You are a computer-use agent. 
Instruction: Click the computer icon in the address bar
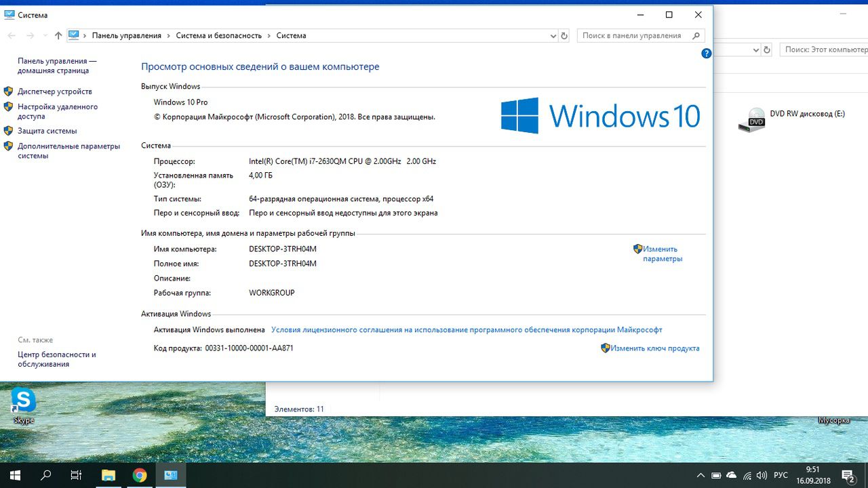(x=74, y=35)
